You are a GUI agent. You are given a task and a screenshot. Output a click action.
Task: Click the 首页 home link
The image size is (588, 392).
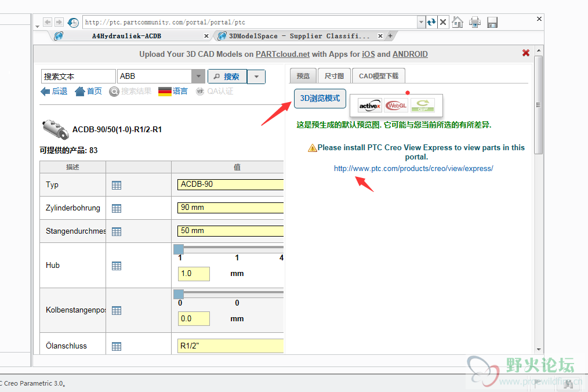89,91
